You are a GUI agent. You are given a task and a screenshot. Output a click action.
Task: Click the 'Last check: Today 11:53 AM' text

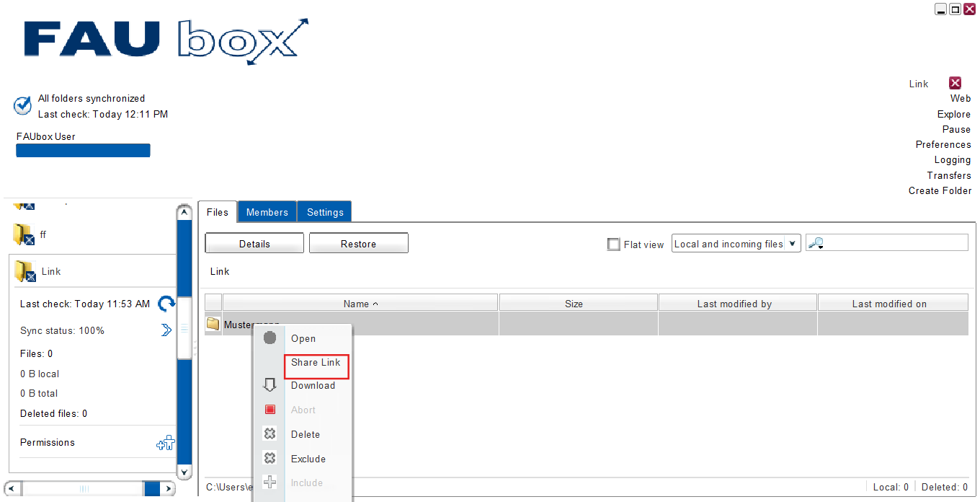[85, 304]
